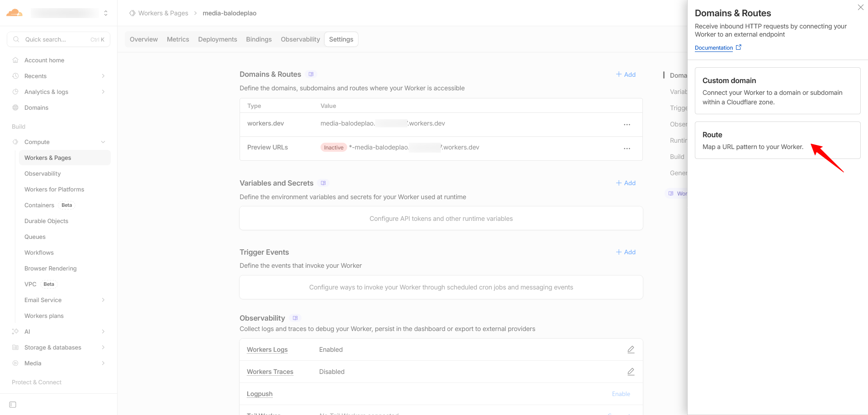Viewport: 868px width, 415px height.
Task: Open workers.dev row three-dot menu
Action: click(627, 124)
